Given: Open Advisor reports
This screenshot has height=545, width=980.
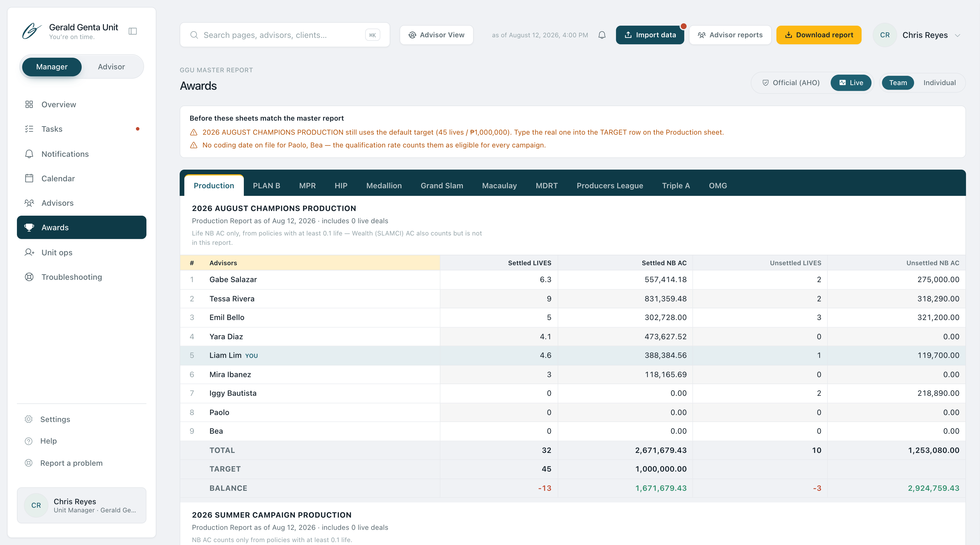Looking at the screenshot, I should point(730,35).
